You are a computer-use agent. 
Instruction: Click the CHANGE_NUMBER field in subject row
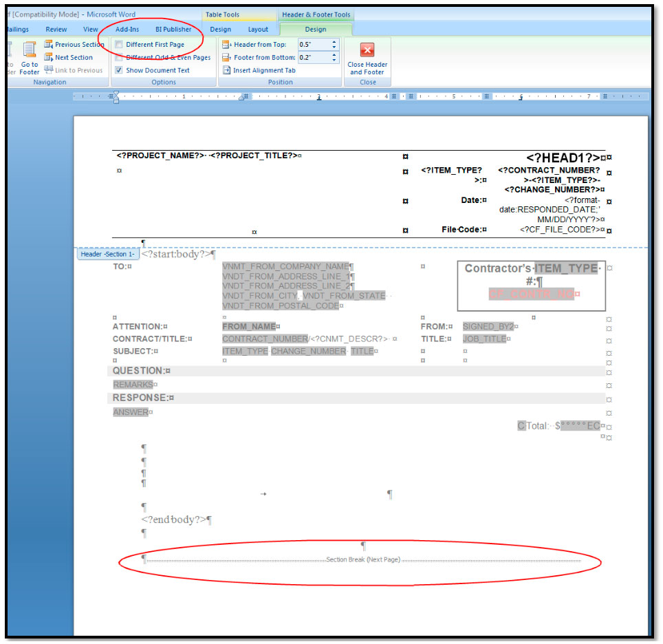308,351
